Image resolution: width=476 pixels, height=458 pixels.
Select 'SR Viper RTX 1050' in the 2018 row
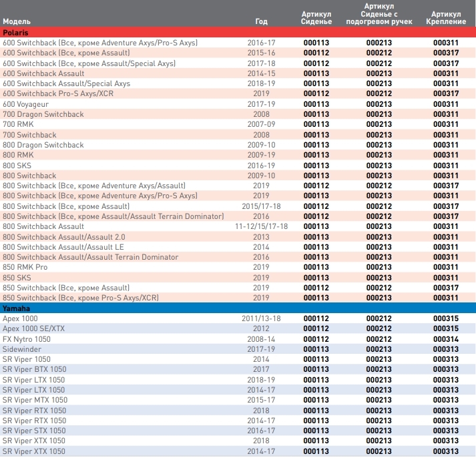(34, 411)
